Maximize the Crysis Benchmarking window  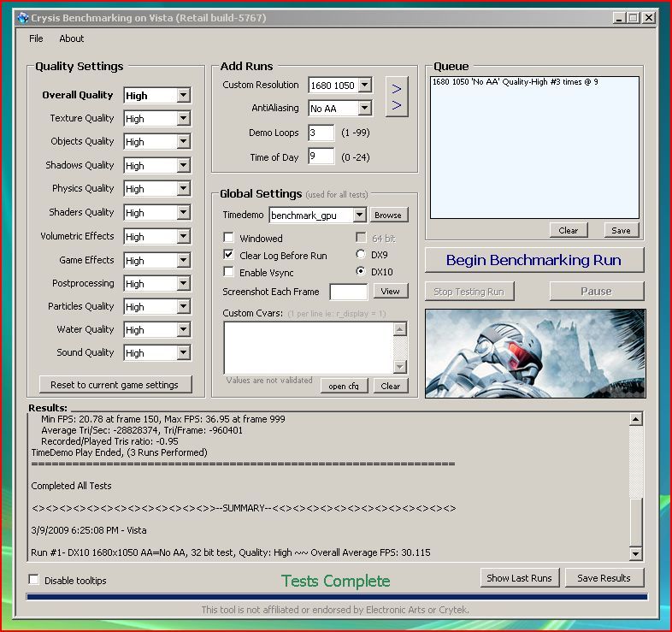633,18
